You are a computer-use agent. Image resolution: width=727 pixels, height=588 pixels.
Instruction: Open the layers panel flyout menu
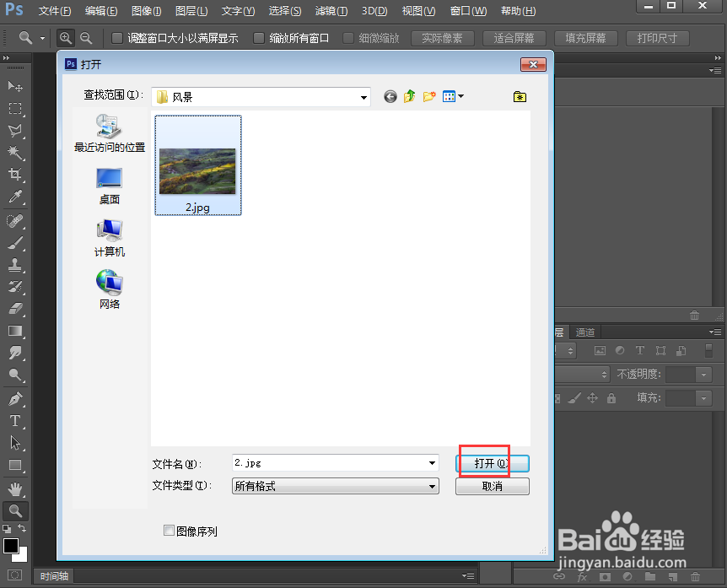click(715, 332)
